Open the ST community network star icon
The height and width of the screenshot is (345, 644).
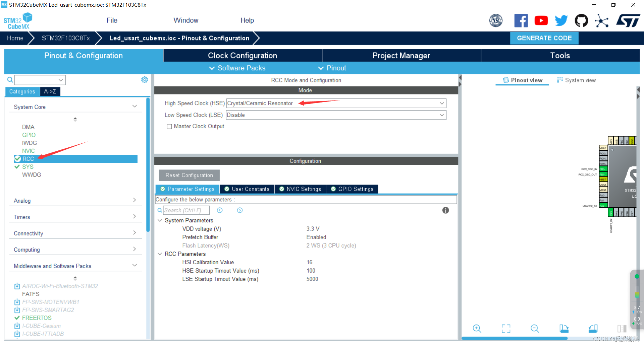pos(602,21)
